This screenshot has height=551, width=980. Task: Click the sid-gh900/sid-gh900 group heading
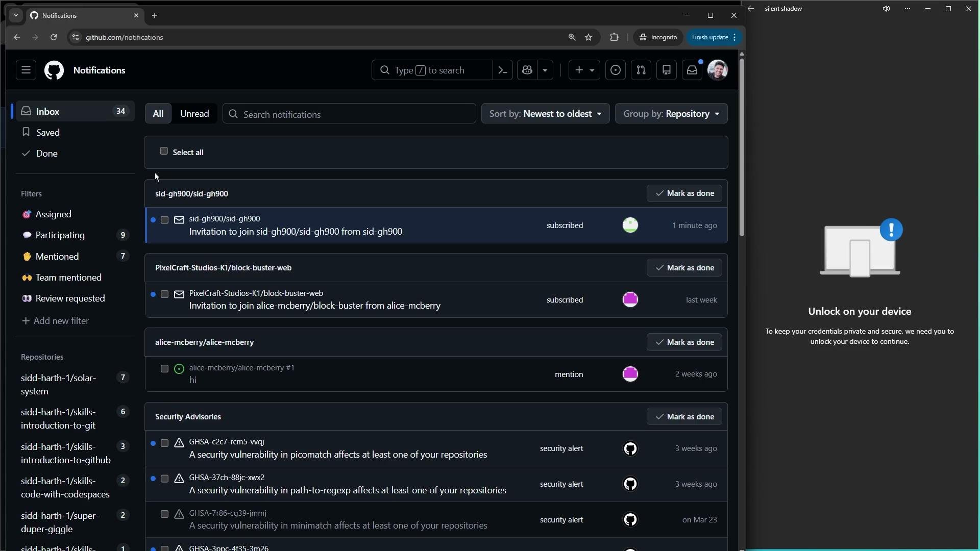point(191,194)
